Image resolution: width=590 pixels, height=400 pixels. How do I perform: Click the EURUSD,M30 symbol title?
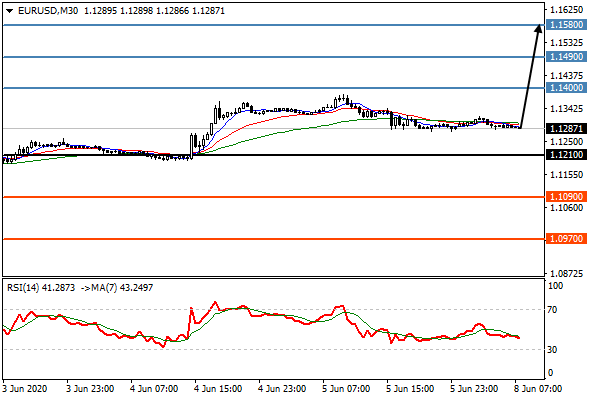click(x=48, y=11)
